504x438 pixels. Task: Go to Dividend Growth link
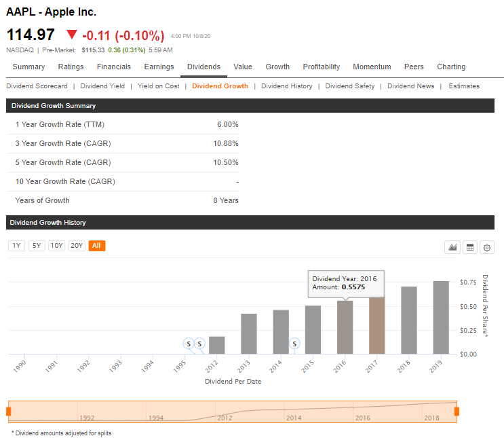coord(220,86)
